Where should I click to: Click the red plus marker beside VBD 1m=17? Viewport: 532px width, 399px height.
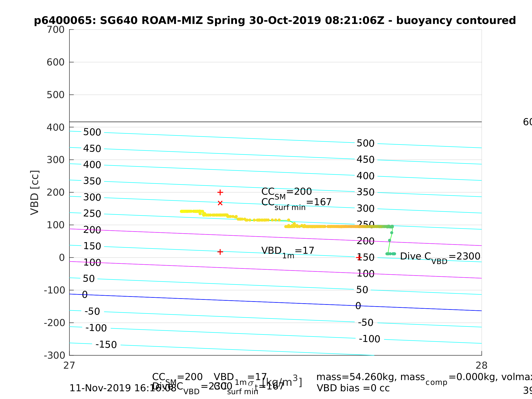220,252
